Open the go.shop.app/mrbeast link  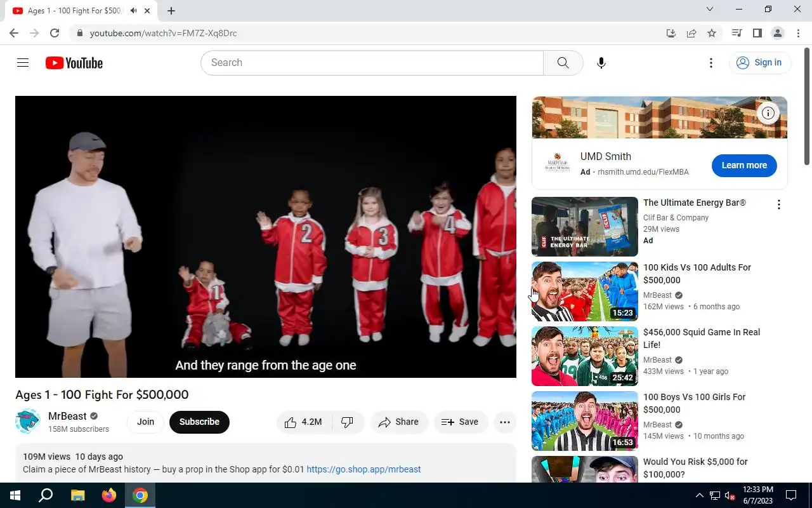click(363, 469)
